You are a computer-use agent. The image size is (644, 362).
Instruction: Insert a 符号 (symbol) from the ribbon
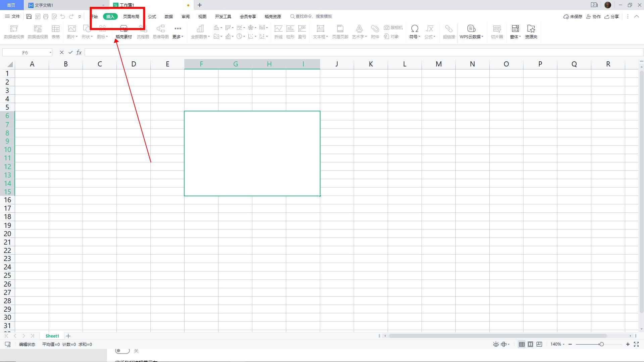(x=414, y=32)
